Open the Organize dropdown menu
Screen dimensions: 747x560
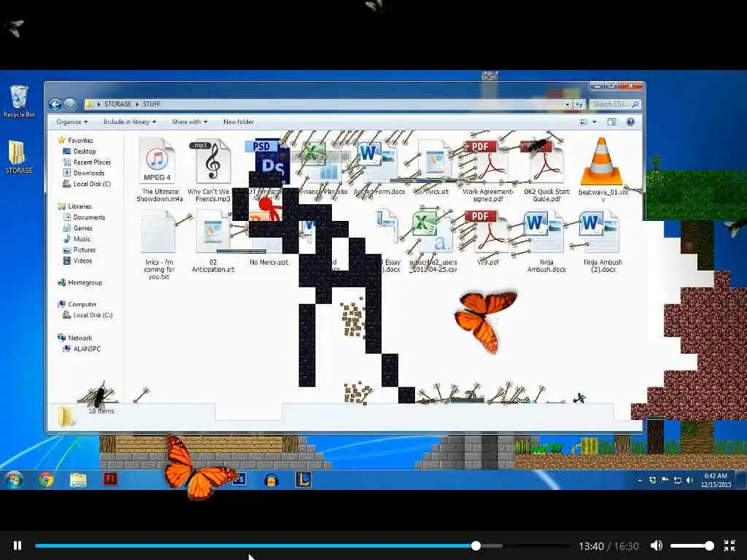click(x=72, y=122)
